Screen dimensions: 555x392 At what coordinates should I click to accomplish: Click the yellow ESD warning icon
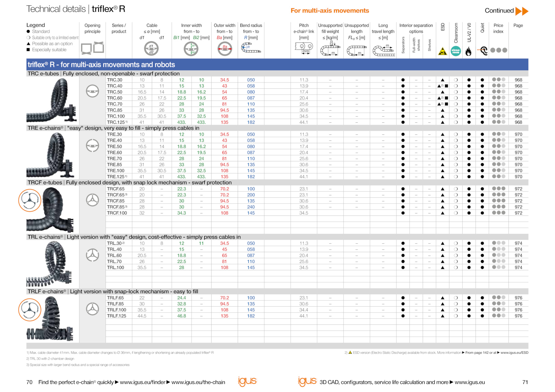[443, 51]
